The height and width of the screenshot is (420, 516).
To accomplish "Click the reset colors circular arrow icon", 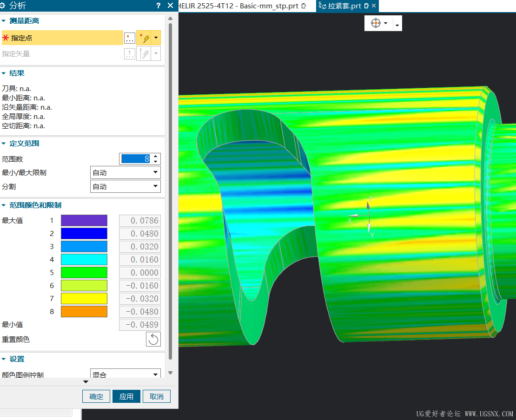I will 153,339.
